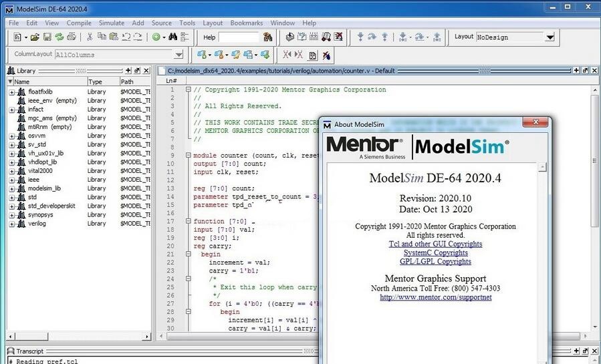601x364 pixels.
Task: Open the Bookmarks menu
Action: 247,23
